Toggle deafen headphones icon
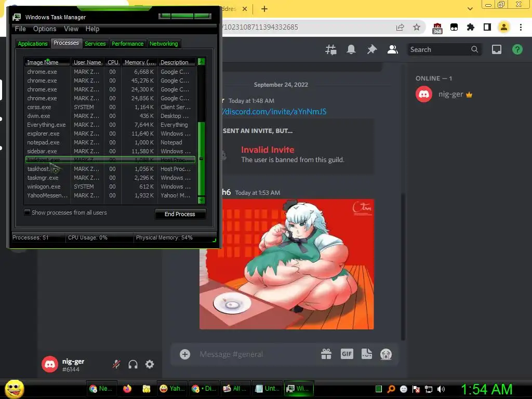Viewport: 532px width, 399px height. [x=133, y=364]
